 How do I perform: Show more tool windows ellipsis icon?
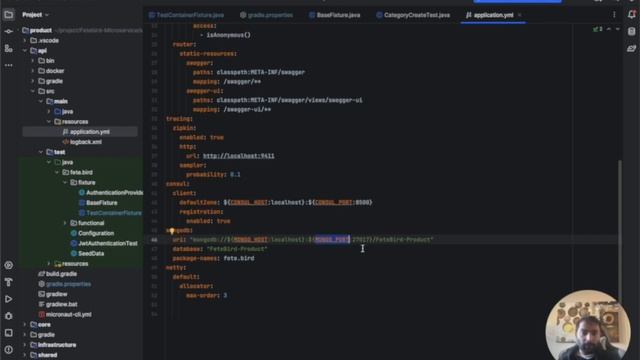click(x=9, y=65)
